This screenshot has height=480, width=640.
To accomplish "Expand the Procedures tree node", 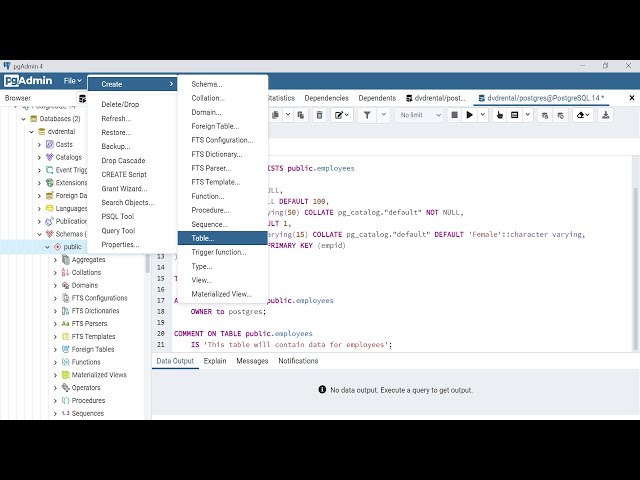I will click(56, 401).
